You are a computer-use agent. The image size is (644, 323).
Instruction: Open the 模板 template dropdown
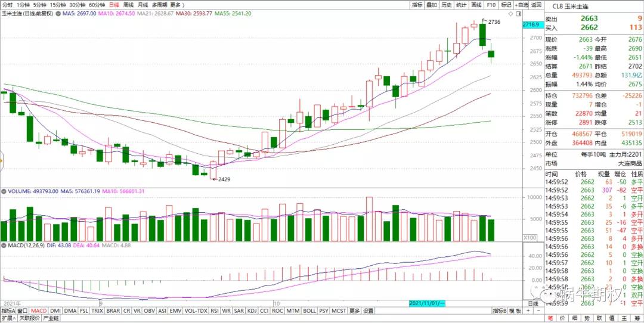click(x=516, y=310)
